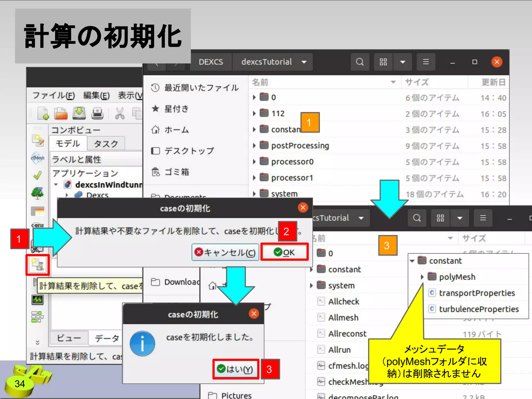Viewport: 532px width, 399px height.
Task: Select the Allcheck script file
Action: (x=343, y=302)
